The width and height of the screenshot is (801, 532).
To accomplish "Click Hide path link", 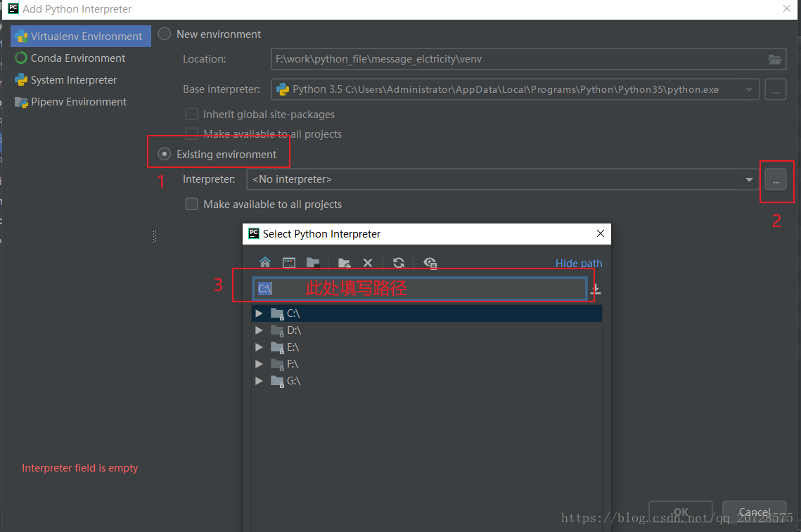I will pyautogui.click(x=579, y=264).
